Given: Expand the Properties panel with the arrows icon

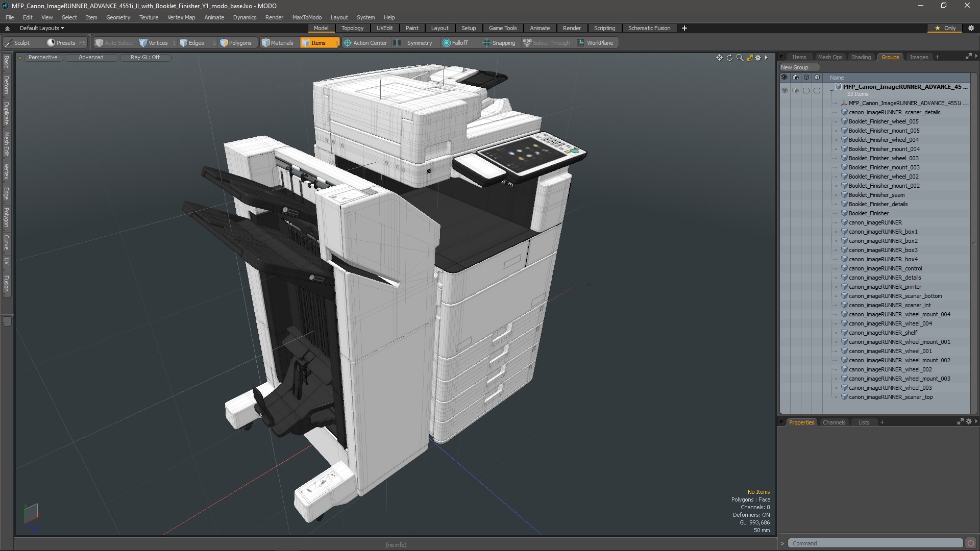Looking at the screenshot, I should coord(960,422).
